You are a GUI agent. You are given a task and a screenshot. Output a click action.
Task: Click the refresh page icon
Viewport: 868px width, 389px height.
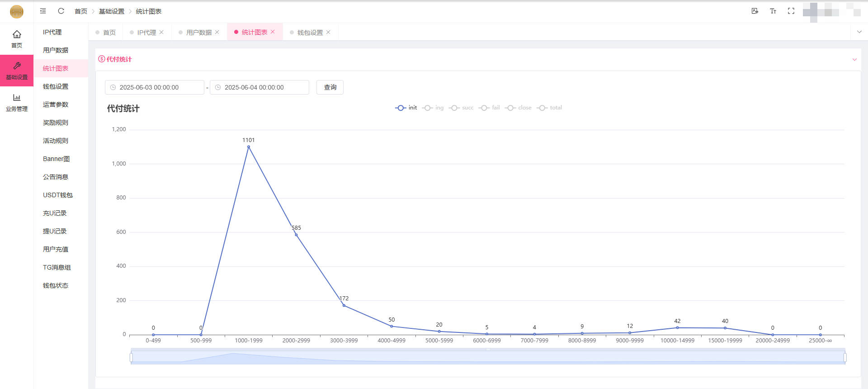click(61, 11)
